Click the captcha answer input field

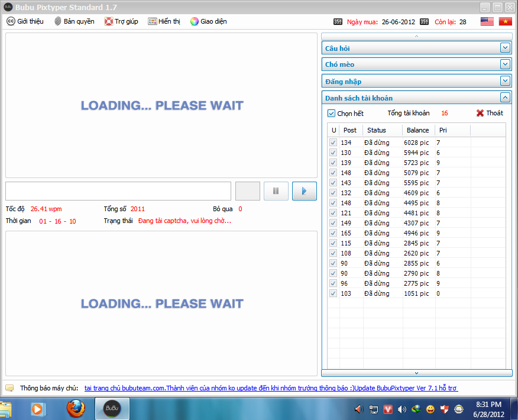click(118, 191)
